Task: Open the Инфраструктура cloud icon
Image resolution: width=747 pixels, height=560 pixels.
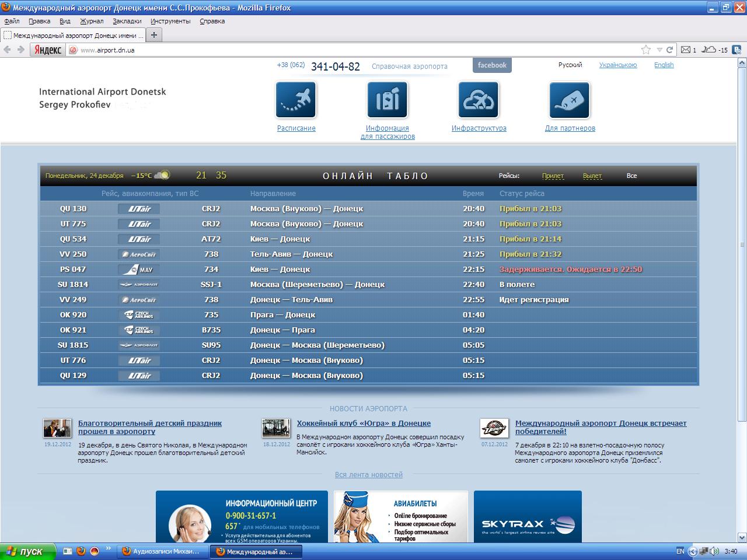Action: (x=478, y=100)
